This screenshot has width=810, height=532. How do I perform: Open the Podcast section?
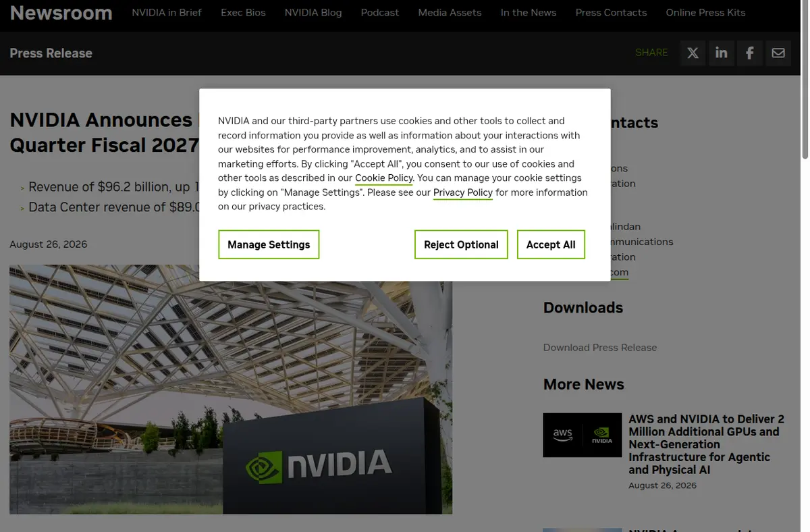coord(380,12)
